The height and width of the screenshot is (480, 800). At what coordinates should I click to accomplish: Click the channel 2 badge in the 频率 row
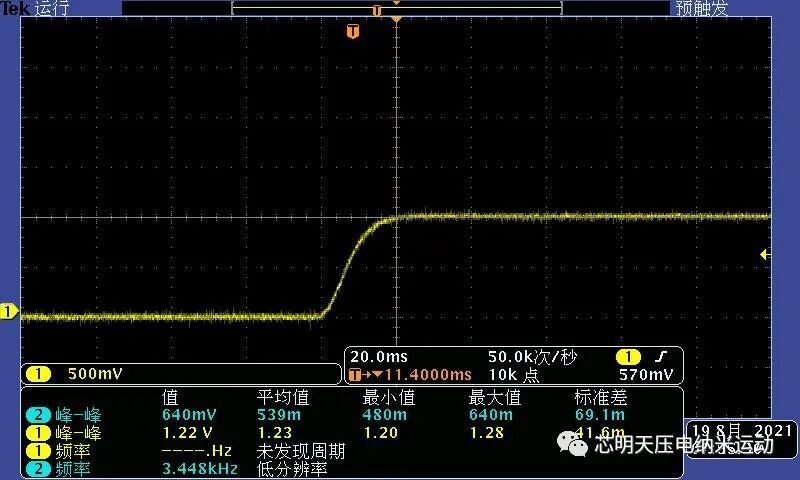(38, 469)
